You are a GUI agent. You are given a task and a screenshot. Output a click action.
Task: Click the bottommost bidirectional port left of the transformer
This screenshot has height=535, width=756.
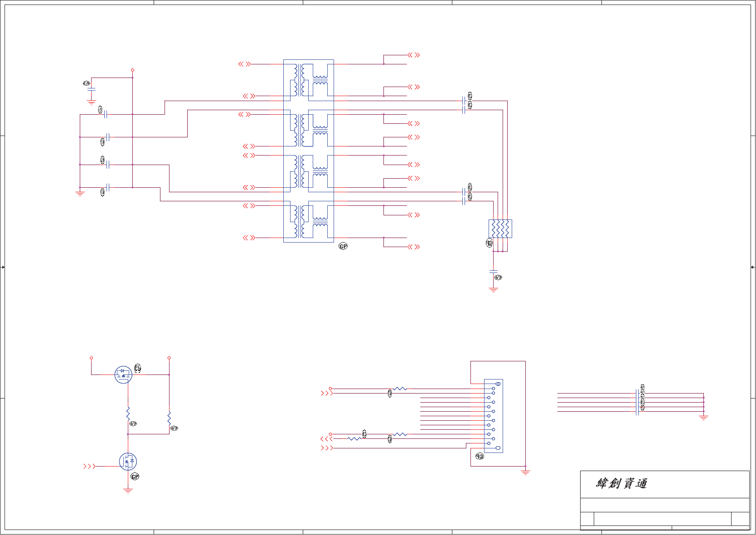coord(249,238)
